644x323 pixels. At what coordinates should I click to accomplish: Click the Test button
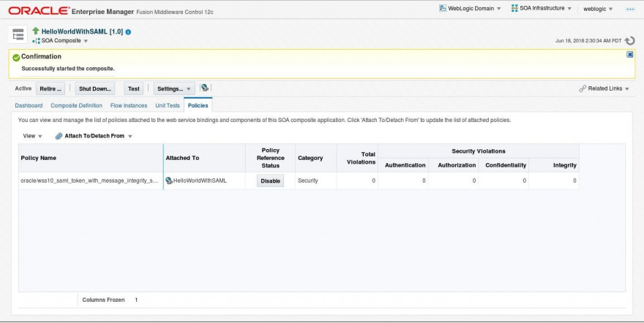tap(133, 88)
